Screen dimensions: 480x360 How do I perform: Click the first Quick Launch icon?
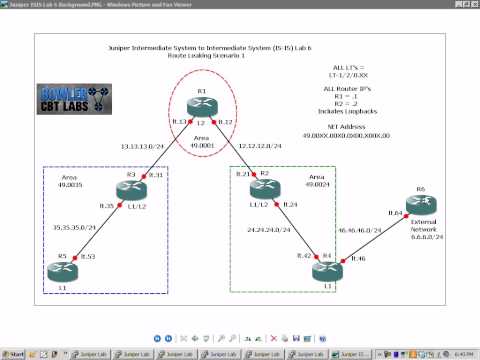(32, 354)
